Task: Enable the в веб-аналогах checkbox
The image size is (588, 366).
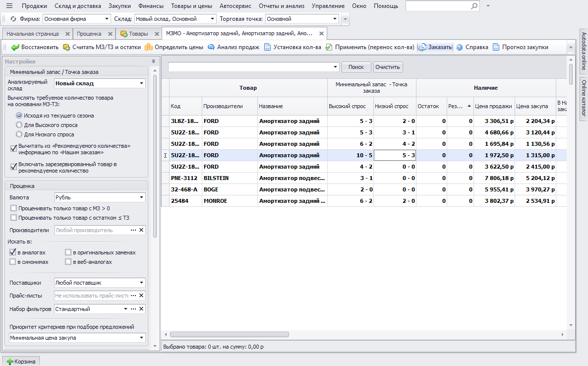Action: click(x=68, y=262)
